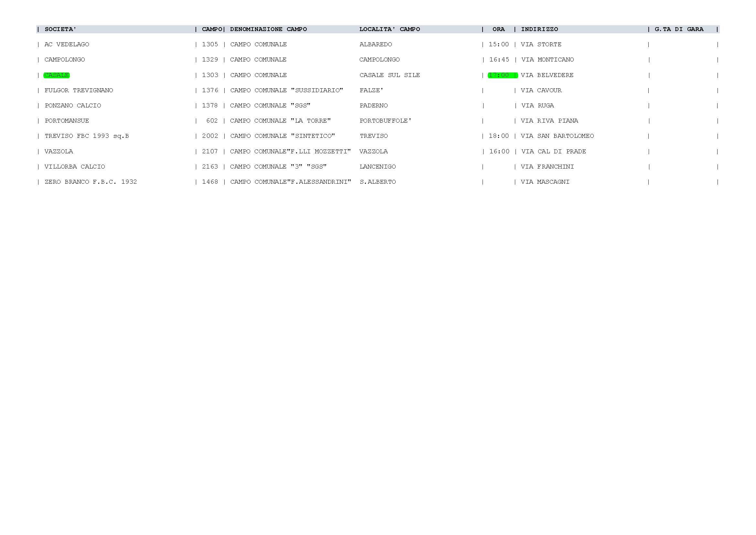Click the highlighted CASALE team name
756x535 pixels.
tap(57, 75)
